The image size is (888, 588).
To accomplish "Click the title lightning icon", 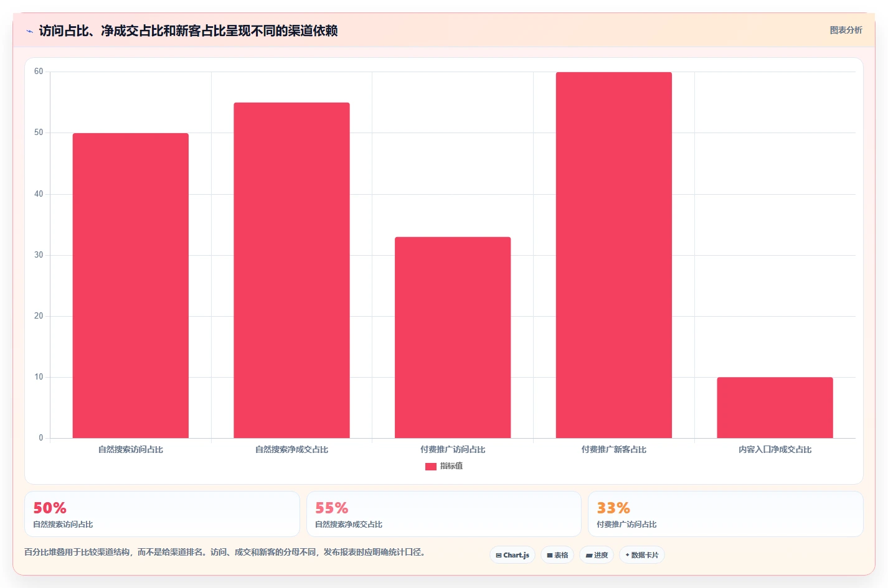I will click(x=29, y=31).
